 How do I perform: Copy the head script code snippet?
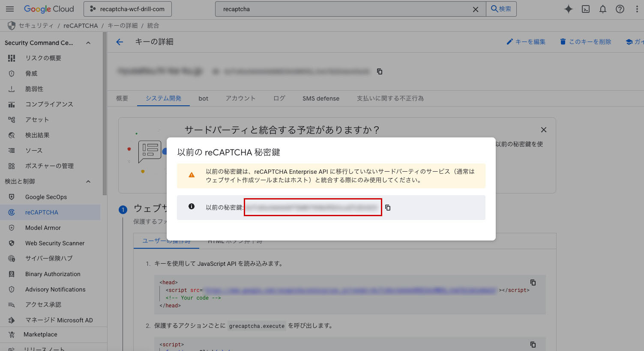tap(533, 283)
